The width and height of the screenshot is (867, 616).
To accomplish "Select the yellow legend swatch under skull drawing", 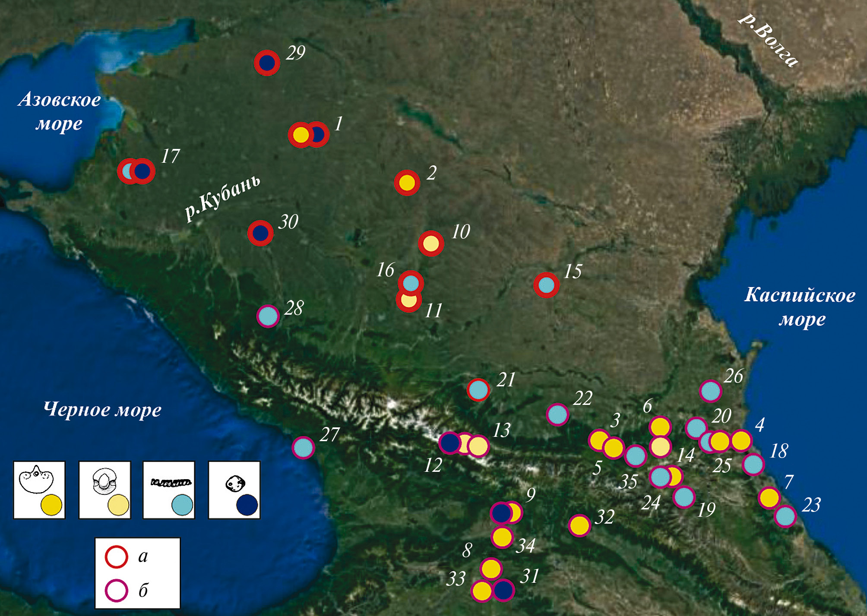I will point(51,505).
